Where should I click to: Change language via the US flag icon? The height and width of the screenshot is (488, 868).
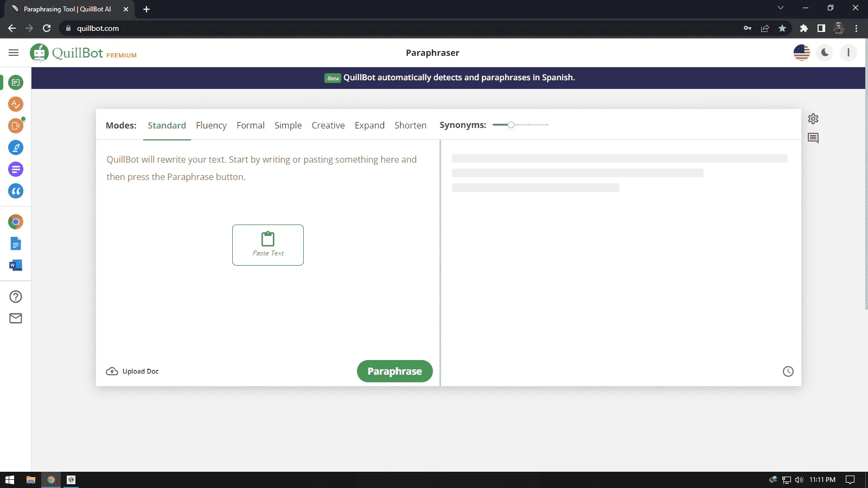pos(801,53)
